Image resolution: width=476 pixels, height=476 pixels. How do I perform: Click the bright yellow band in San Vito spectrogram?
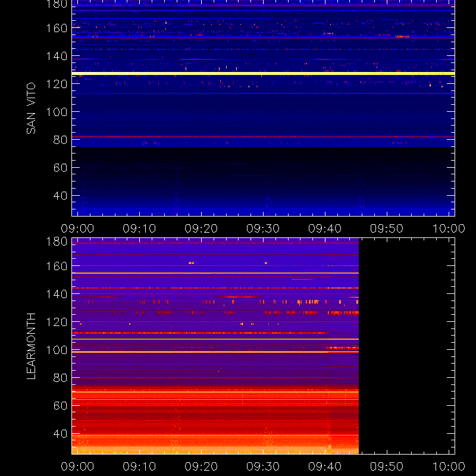pyautogui.click(x=263, y=73)
